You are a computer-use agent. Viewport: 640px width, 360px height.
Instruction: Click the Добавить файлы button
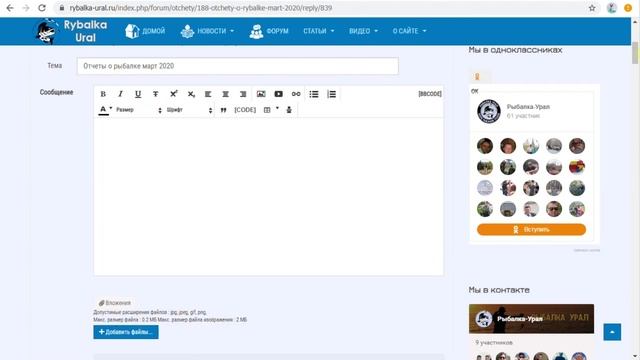point(126,332)
